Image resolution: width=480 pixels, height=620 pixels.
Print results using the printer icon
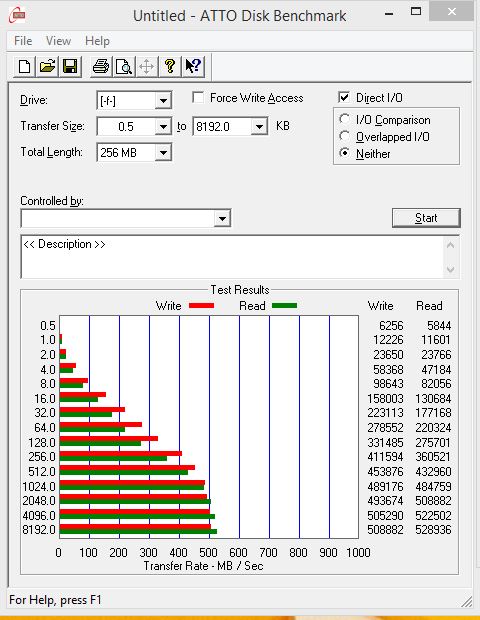(x=101, y=66)
